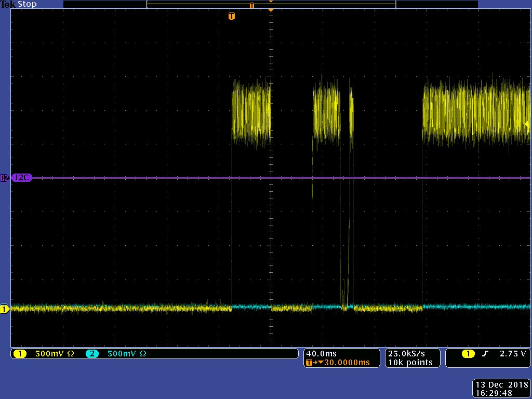The image size is (532, 399).
Task: Click the rising edge trigger slope icon
Action: pos(486,354)
